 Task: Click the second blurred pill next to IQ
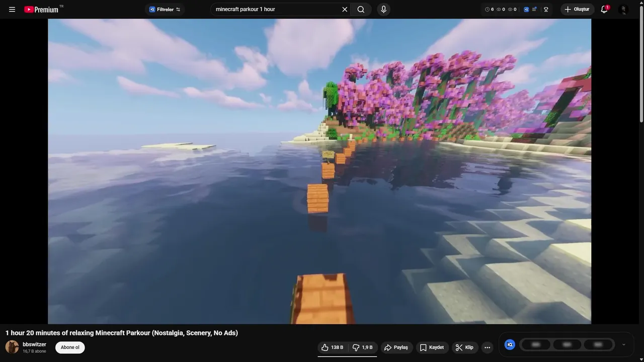[567, 344]
